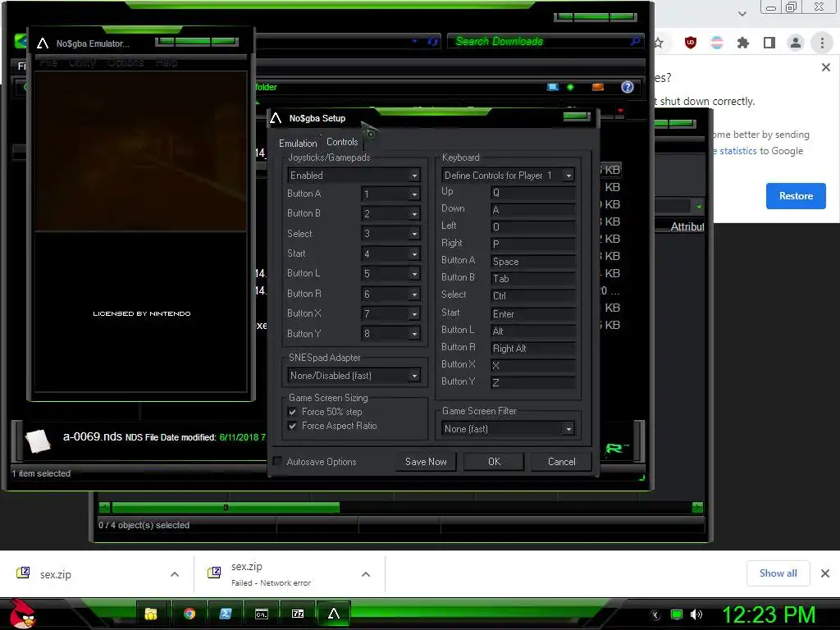840x630 pixels.
Task: Open the No$gba Utility menu
Action: pyautogui.click(x=83, y=62)
